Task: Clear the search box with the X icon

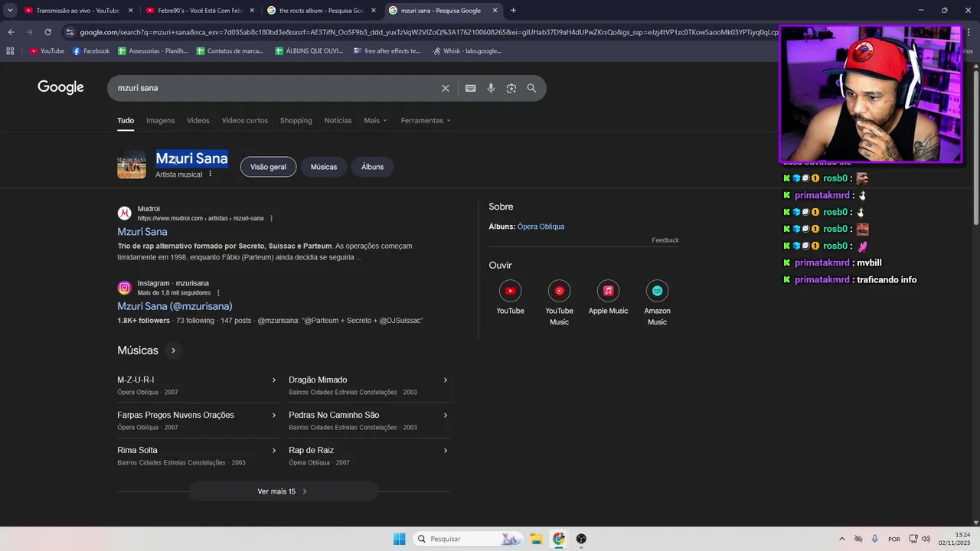Action: [x=446, y=88]
